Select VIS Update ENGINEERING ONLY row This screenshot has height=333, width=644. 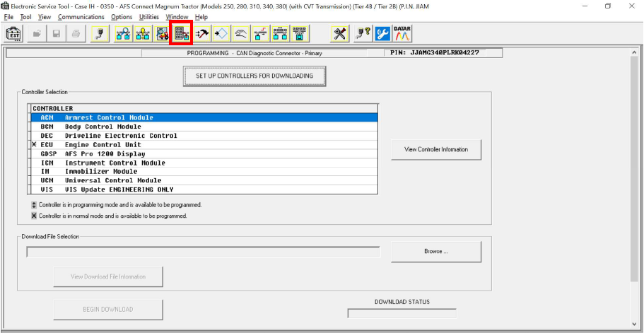point(204,189)
